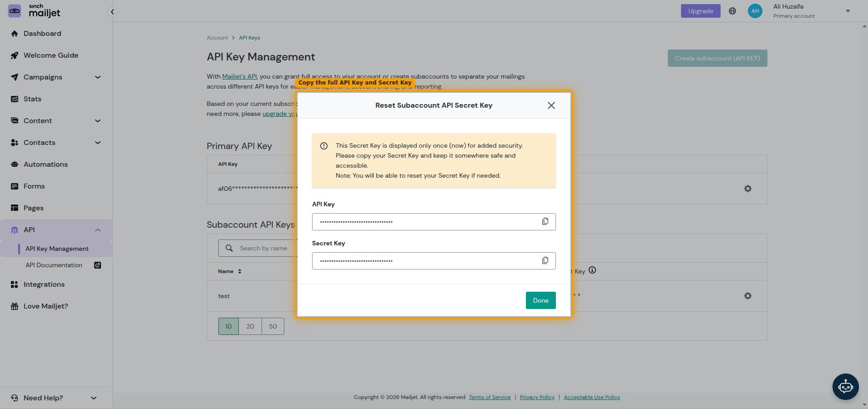Open Acceptable Use Policy link
Viewport: 868px width, 409px height.
[592, 397]
